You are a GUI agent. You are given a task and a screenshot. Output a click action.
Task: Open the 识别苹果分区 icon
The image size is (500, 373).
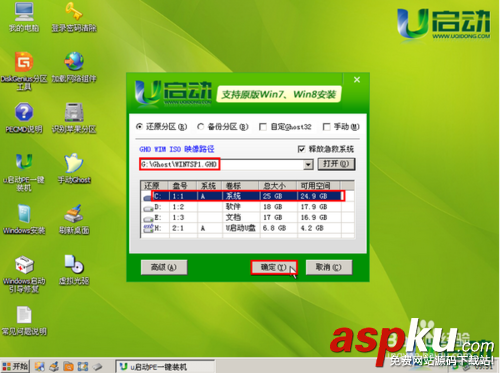pos(74,118)
